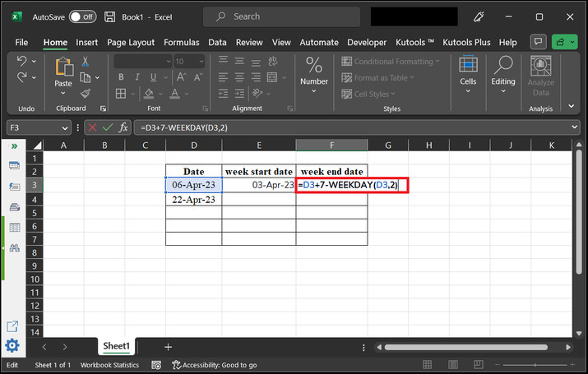Viewport: 588px width, 374px height.
Task: Open the Page Layout tab
Action: [131, 43]
